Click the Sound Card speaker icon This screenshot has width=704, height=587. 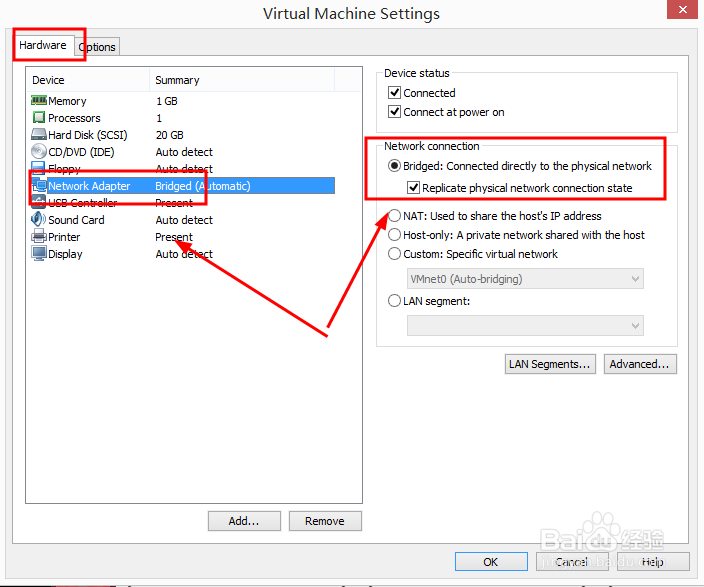click(39, 219)
